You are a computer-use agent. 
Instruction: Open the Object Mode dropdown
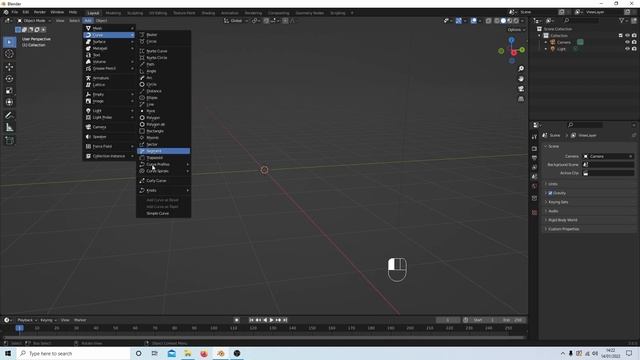pos(34,20)
